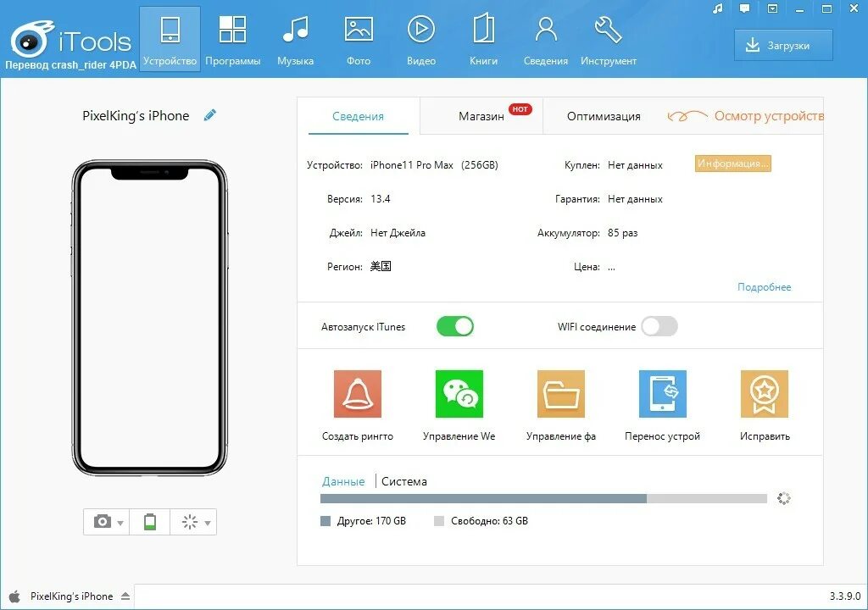Click the Другое 170 GB legend swatch

point(325,521)
